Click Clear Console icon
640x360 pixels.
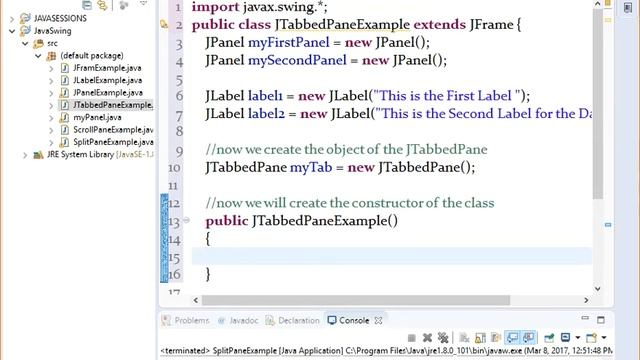click(x=464, y=338)
